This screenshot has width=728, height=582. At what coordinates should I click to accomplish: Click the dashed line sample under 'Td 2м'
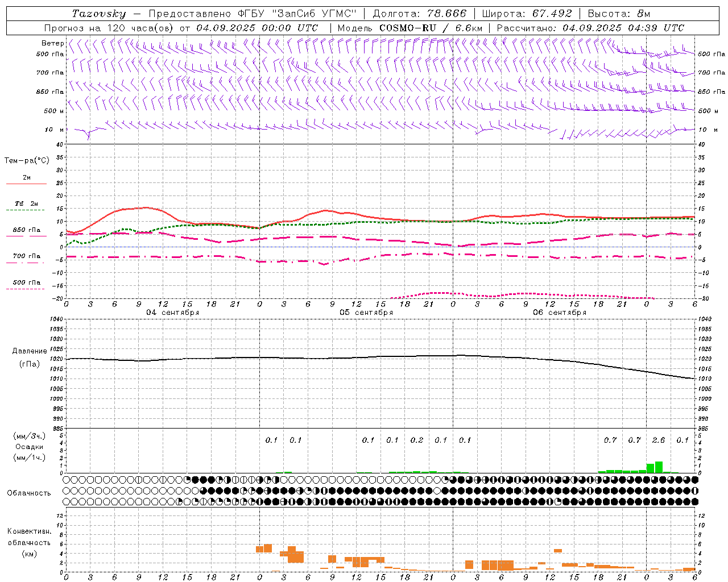[25, 210]
